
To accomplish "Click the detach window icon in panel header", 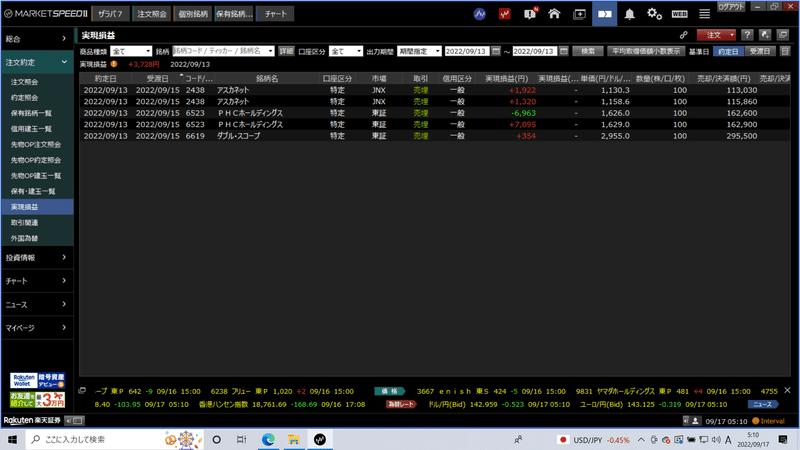I will 783,35.
